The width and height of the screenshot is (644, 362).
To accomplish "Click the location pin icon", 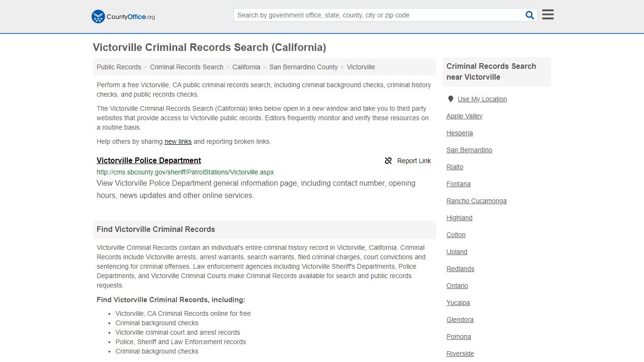I will pos(451,99).
